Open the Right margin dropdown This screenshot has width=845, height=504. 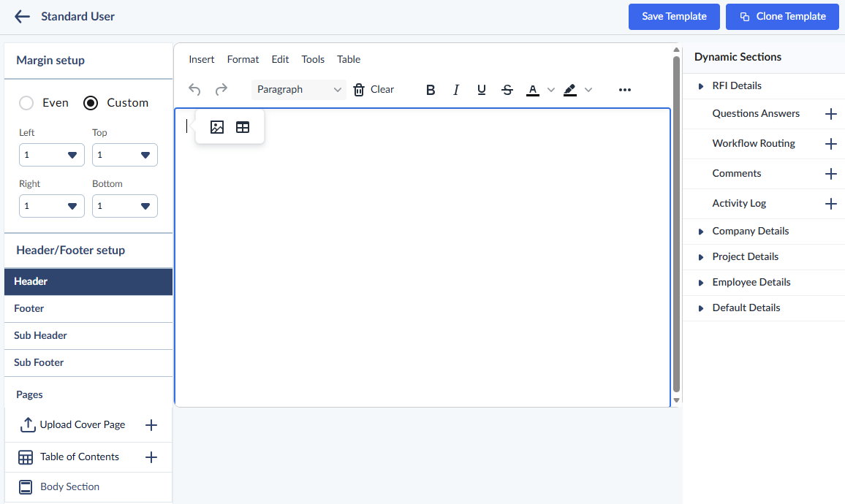coord(52,206)
